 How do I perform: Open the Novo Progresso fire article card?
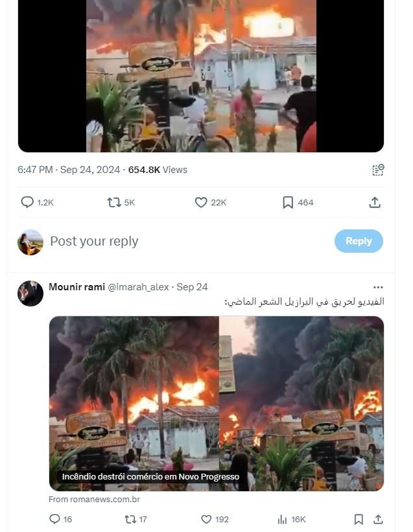(217, 404)
